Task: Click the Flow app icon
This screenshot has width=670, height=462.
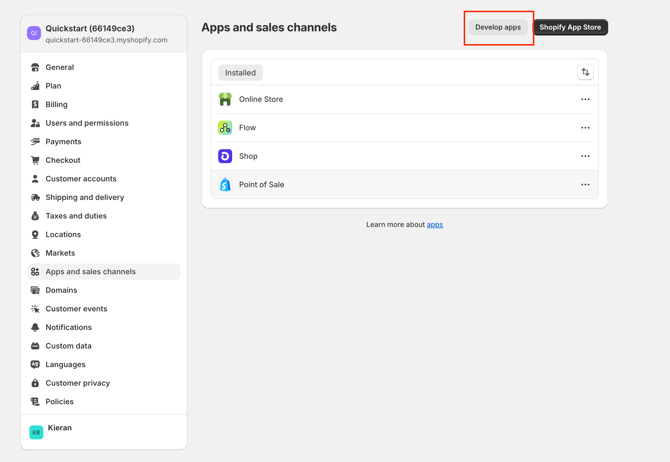Action: (x=225, y=128)
